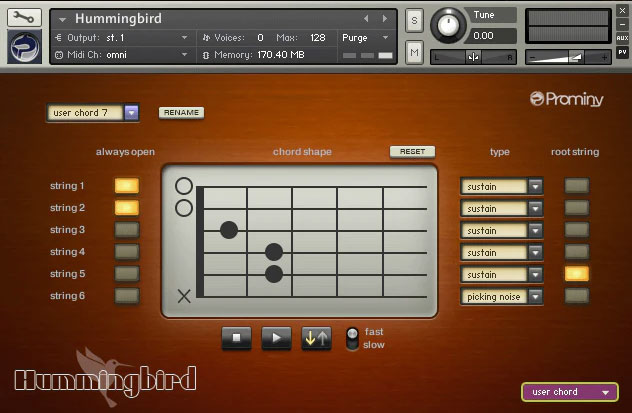
Task: Expand the Output st. 1 dropdown
Action: click(x=184, y=37)
